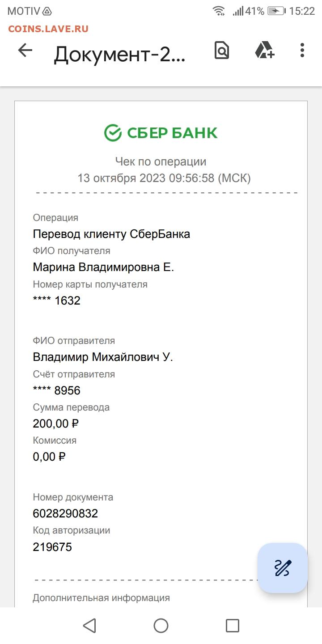Tap sender name Владимир Михайлович У.
The width and height of the screenshot is (322, 644).
click(x=103, y=357)
